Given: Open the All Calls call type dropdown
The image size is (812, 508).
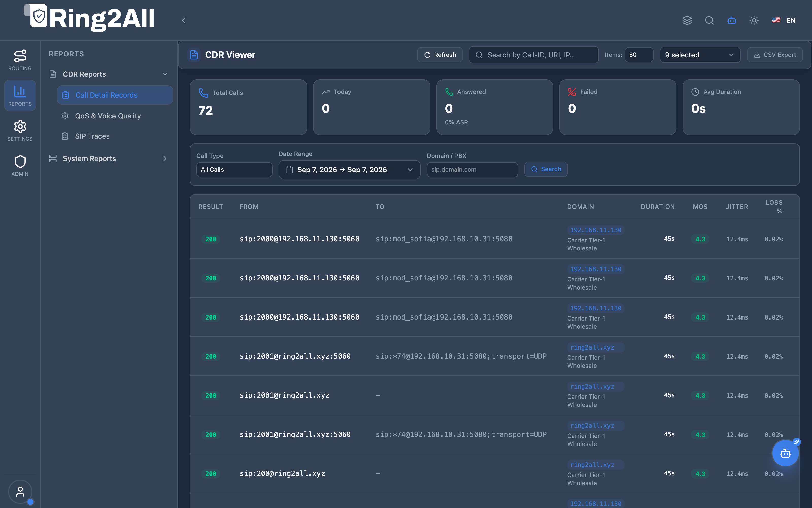Looking at the screenshot, I should pyautogui.click(x=234, y=170).
